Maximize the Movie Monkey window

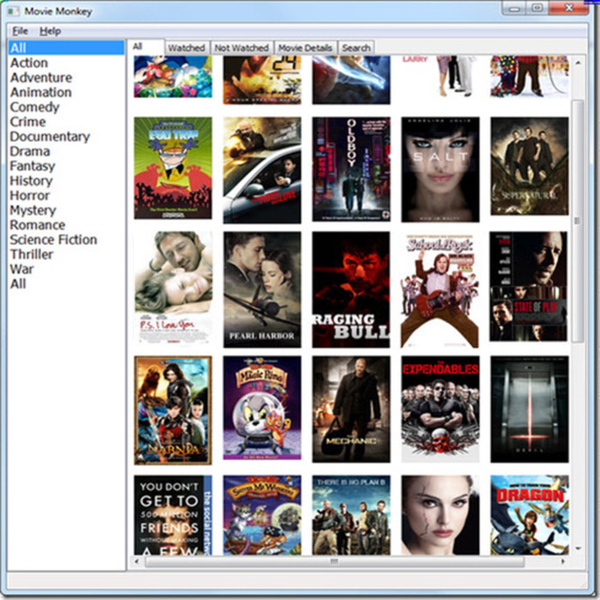click(x=537, y=8)
